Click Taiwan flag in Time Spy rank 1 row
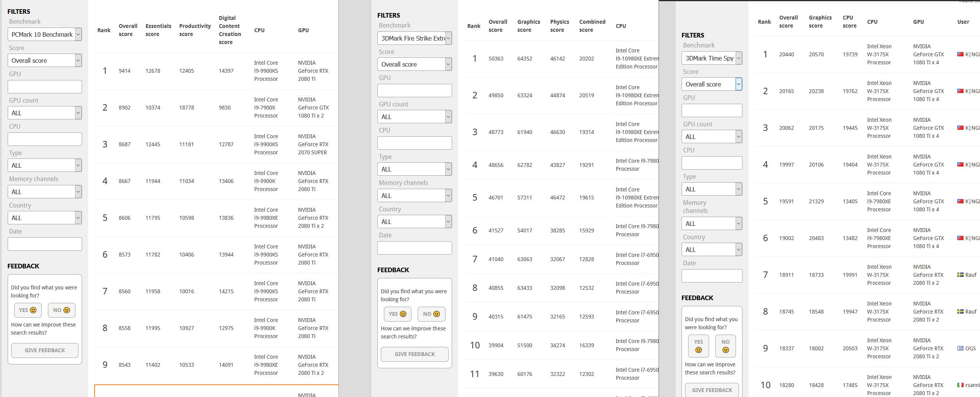980x397 pixels. [x=960, y=54]
